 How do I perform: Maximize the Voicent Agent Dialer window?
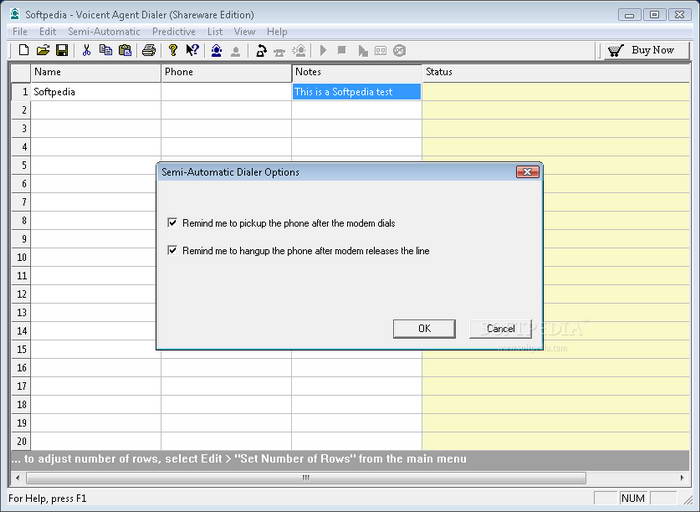[x=654, y=15]
